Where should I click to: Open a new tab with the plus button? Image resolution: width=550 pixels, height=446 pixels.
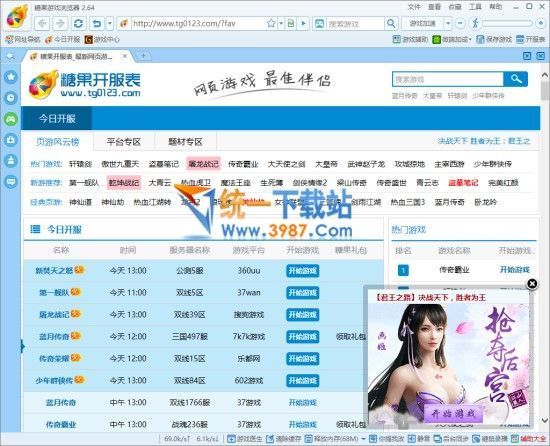(143, 55)
